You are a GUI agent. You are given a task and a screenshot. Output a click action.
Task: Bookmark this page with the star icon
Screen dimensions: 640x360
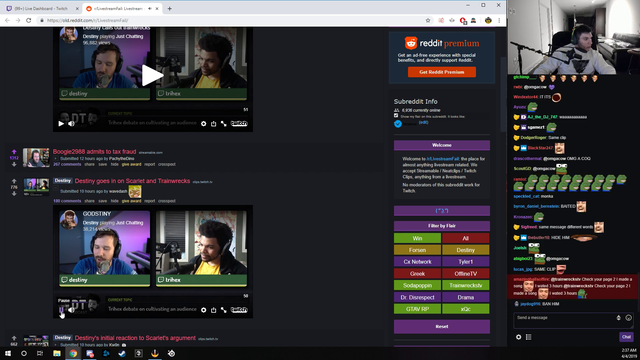(x=428, y=20)
